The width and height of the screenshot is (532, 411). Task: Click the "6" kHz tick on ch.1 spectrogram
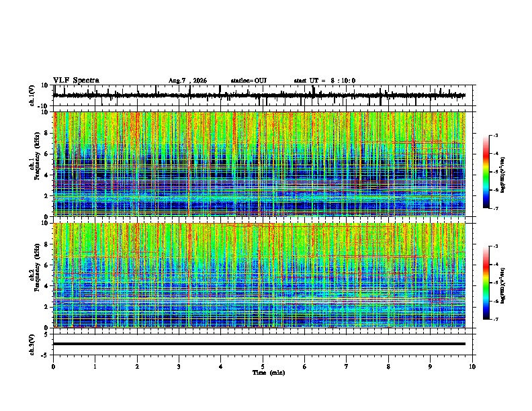click(47, 154)
